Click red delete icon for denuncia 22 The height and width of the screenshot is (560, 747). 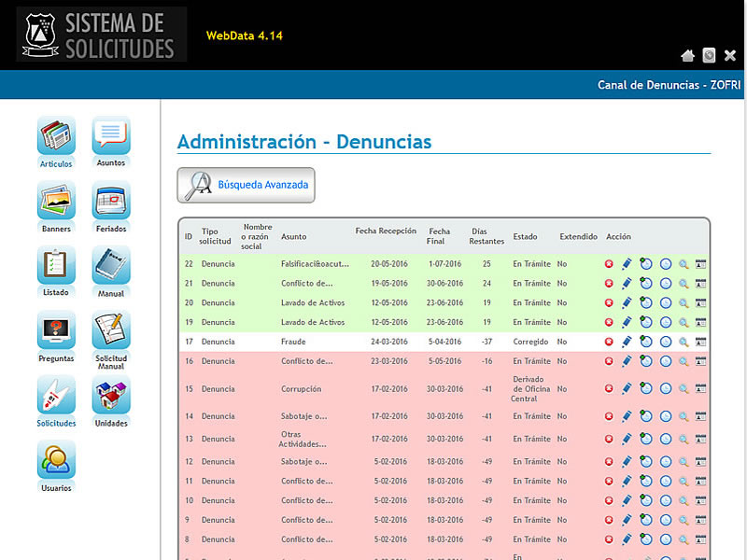pos(609,264)
